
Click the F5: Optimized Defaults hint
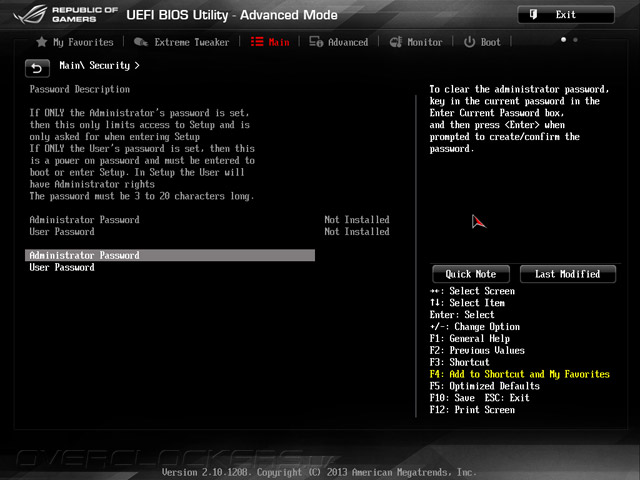484,386
